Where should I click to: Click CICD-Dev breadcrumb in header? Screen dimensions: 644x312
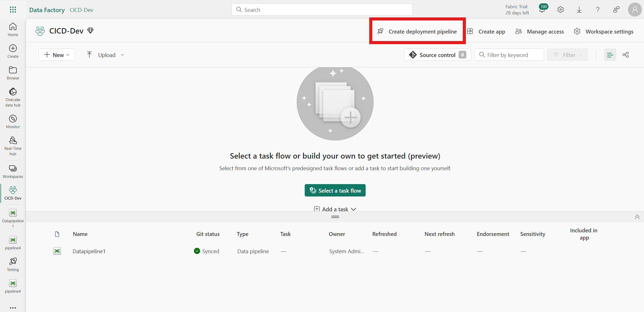pos(81,10)
